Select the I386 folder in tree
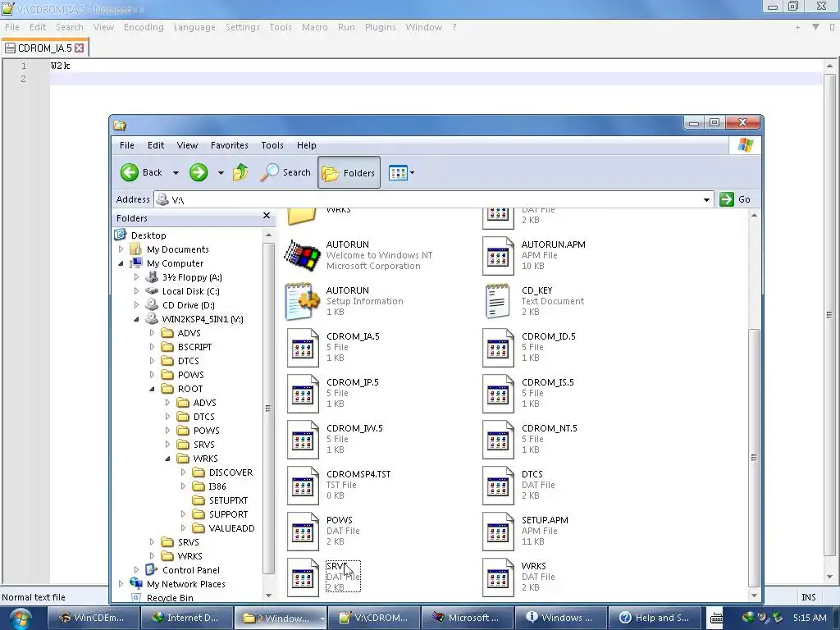The width and height of the screenshot is (840, 630). pos(217,486)
